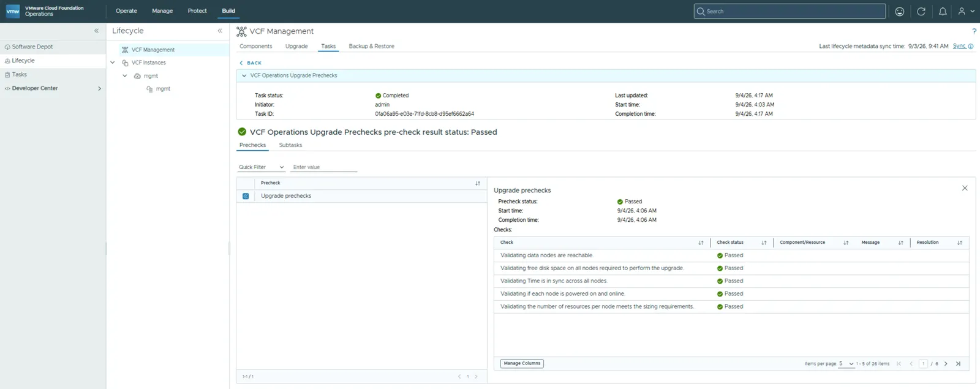Click 'Upgrade prechecks' row text
Screen dimensions: 980x389
coord(286,196)
